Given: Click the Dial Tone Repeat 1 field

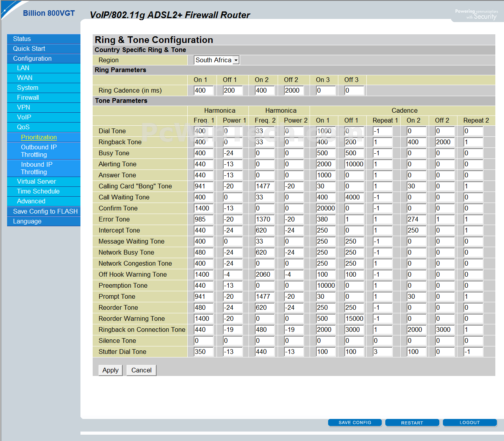Looking at the screenshot, I should click(383, 131).
